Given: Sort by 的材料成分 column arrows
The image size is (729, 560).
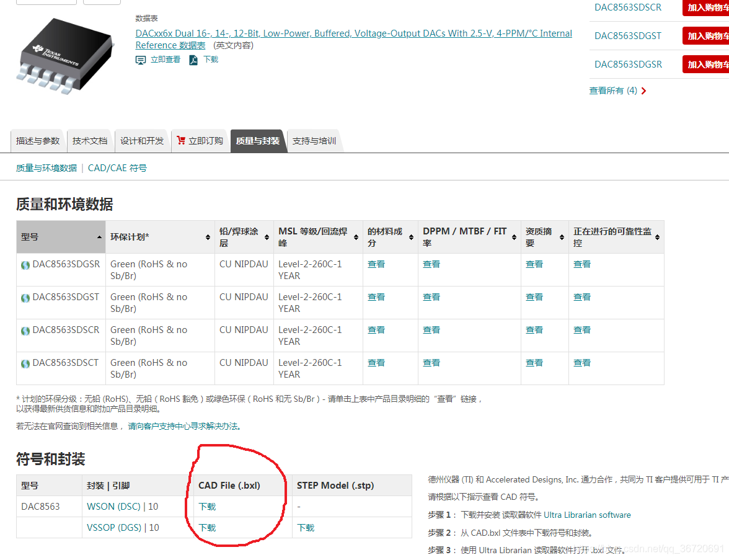Looking at the screenshot, I should click(x=411, y=237).
